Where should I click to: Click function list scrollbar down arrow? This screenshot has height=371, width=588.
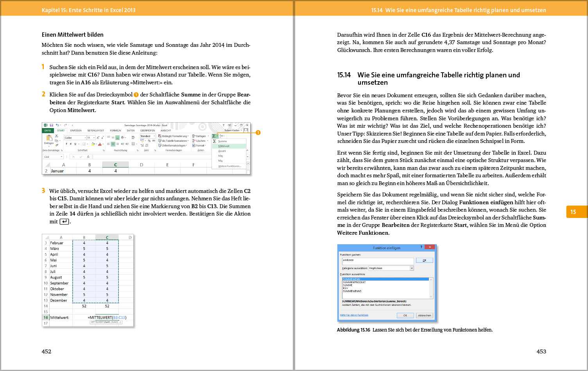[x=431, y=296]
